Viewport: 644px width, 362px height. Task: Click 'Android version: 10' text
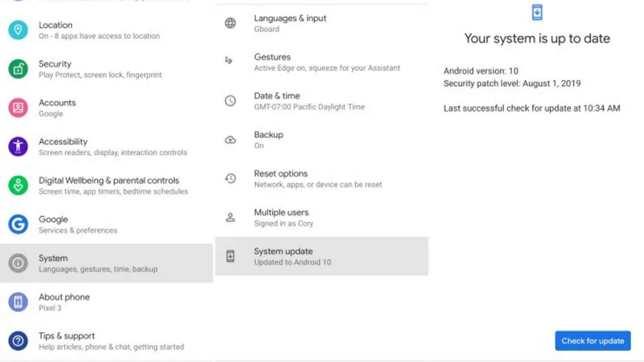click(x=480, y=71)
